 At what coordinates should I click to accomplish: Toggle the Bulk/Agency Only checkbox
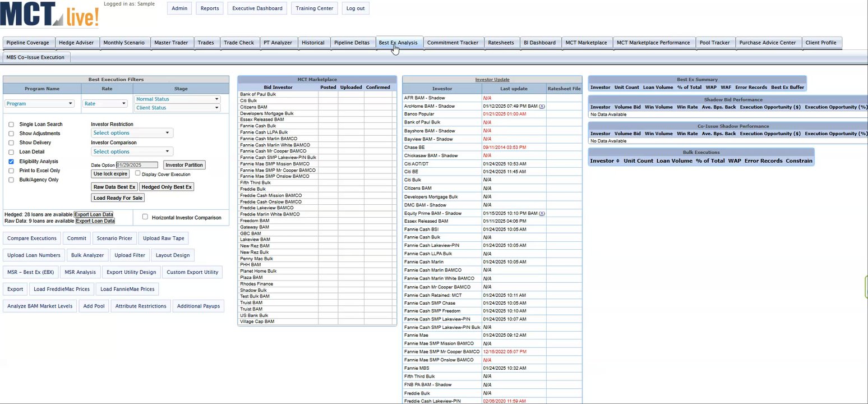12,180
